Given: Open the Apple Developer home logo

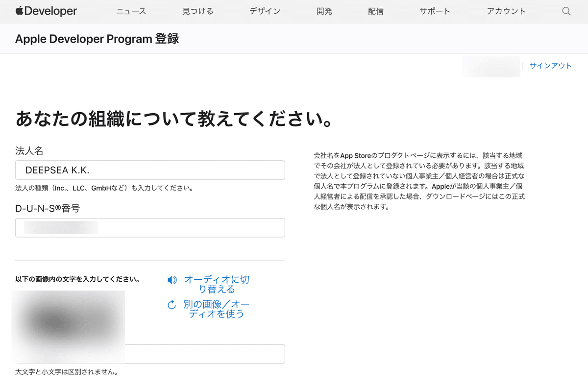Looking at the screenshot, I should click(x=46, y=11).
